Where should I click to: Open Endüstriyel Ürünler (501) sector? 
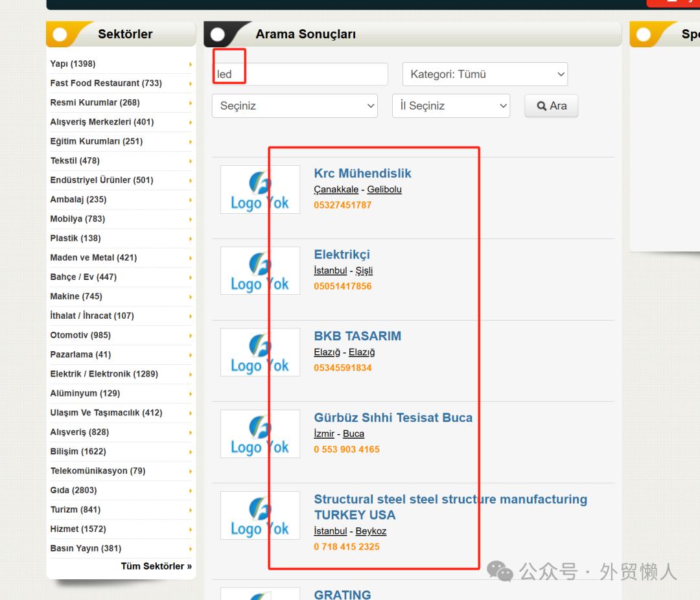click(x=102, y=180)
